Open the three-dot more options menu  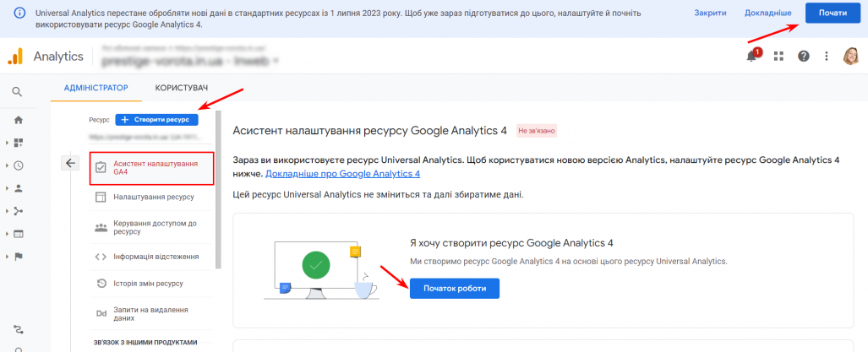pos(827,56)
